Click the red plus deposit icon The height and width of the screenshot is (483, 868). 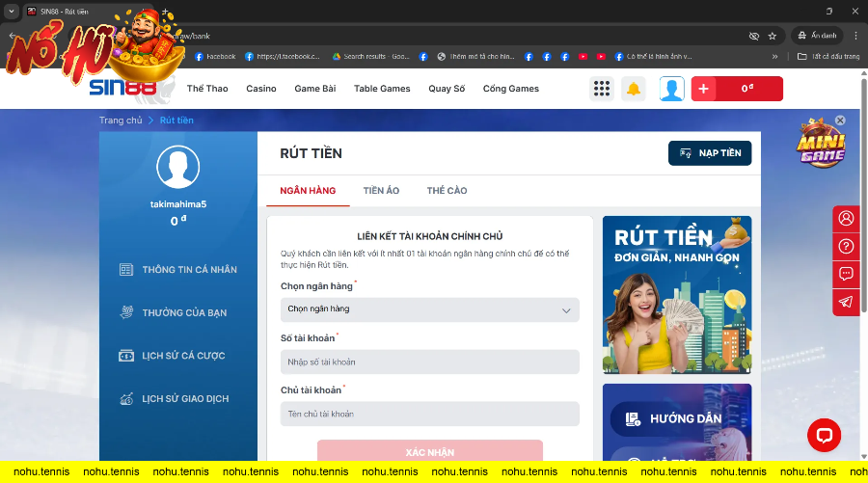(x=703, y=89)
